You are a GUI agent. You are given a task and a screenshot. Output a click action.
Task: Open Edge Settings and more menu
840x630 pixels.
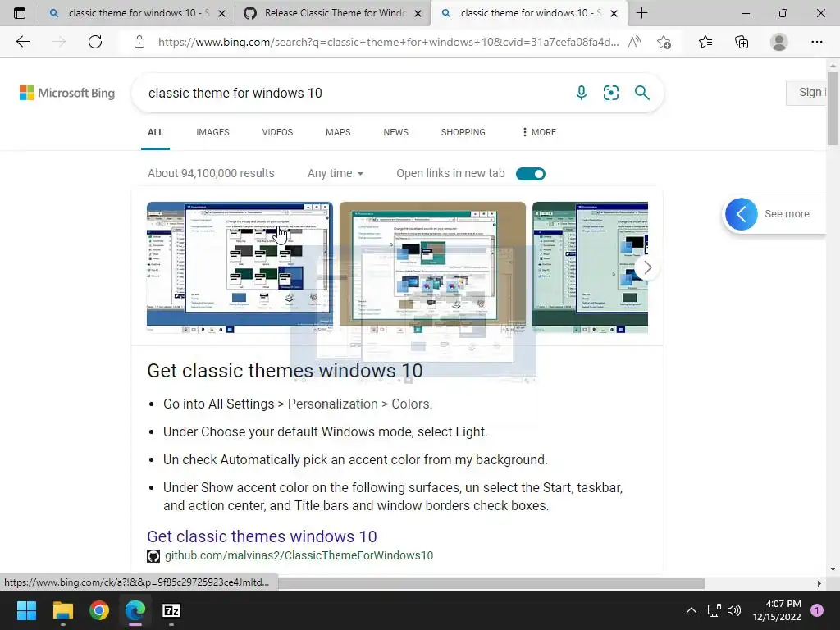click(x=816, y=42)
